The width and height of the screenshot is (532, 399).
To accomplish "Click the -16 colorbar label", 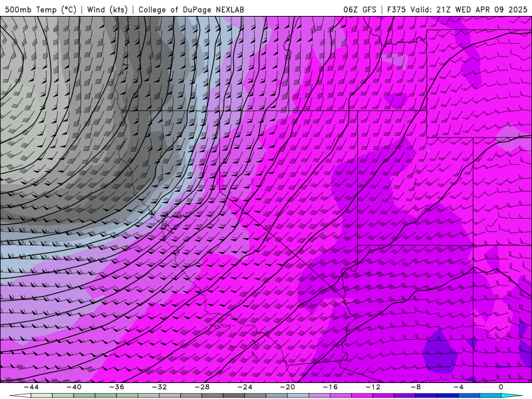I will pos(330,387).
